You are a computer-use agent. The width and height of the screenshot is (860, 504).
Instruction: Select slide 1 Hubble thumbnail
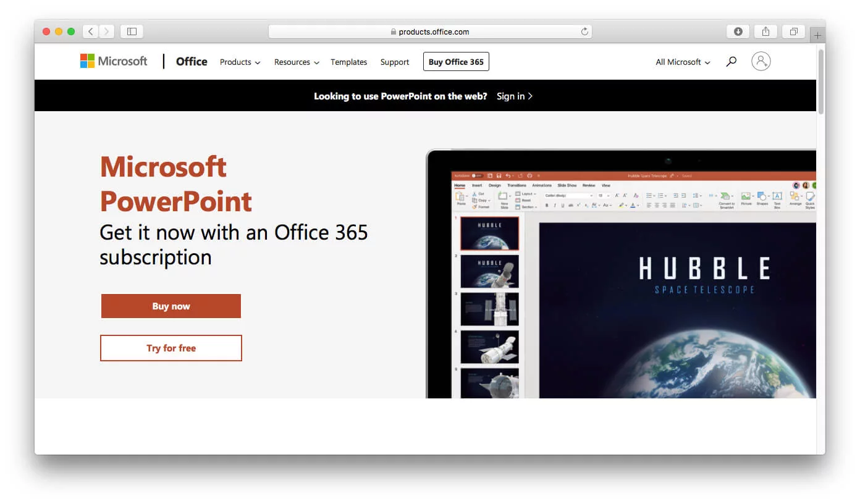pyautogui.click(x=489, y=233)
